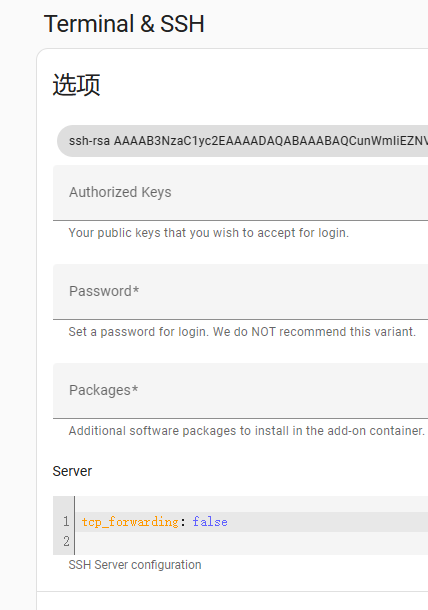
Task: Focus the Packages input field
Action: tap(240, 391)
